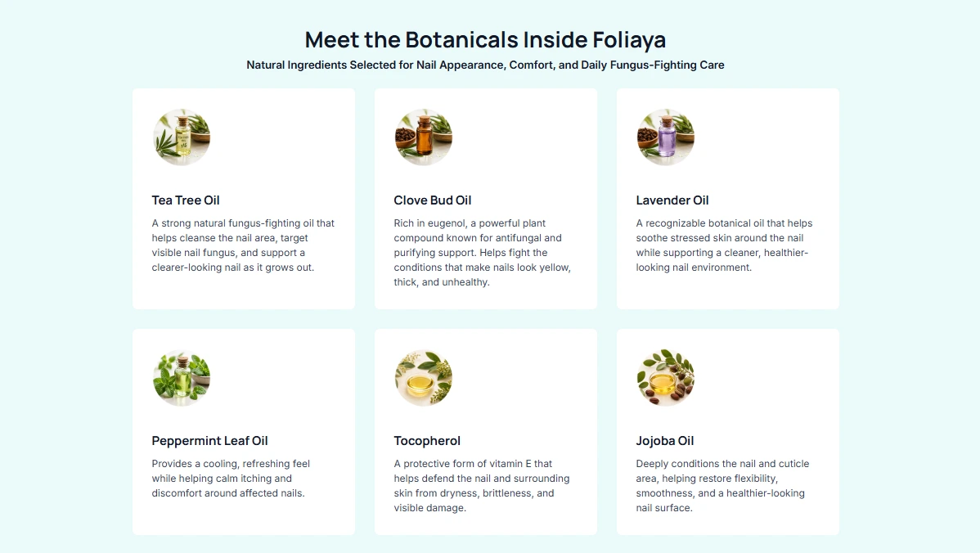Select the Clove Bud Oil title
980x553 pixels.
pos(433,200)
